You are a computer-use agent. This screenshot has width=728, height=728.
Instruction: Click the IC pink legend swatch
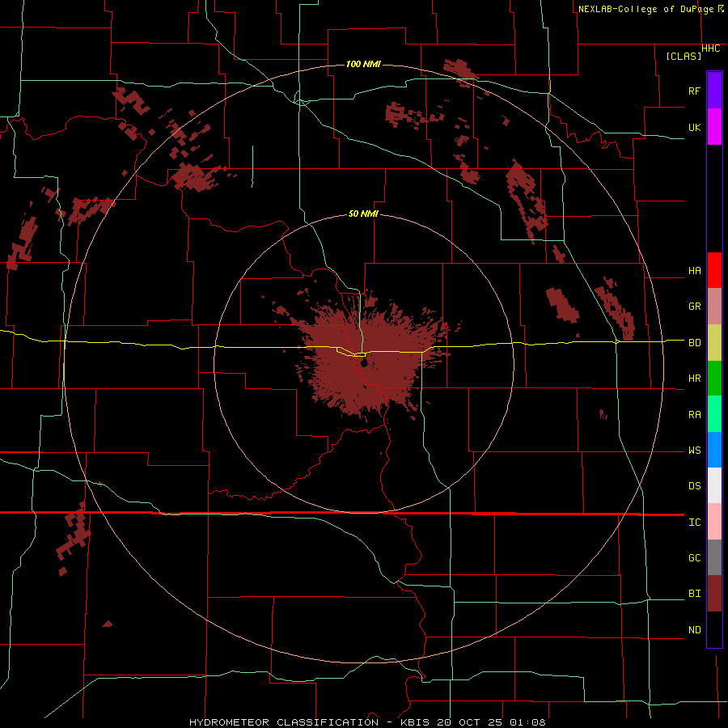(x=714, y=522)
